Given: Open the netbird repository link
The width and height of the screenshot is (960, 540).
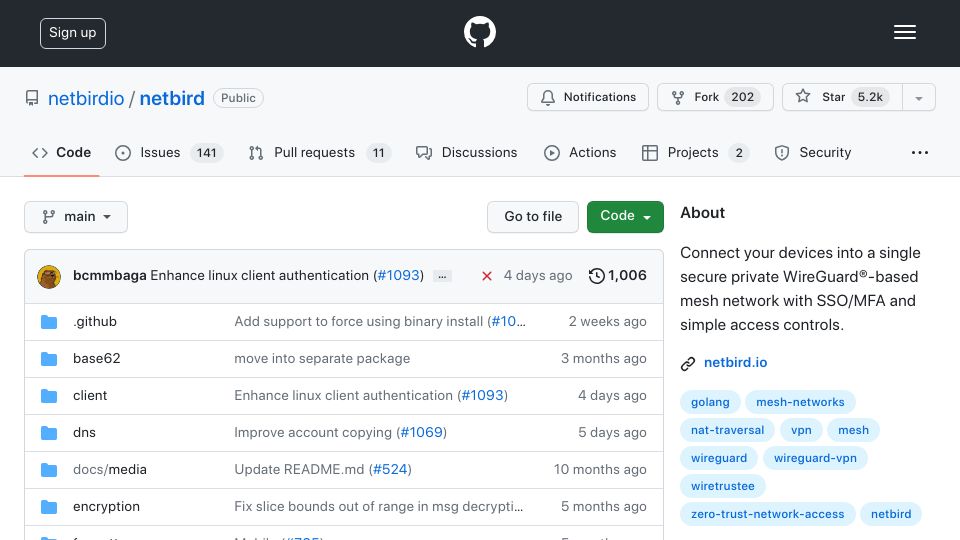Looking at the screenshot, I should click(x=172, y=98).
